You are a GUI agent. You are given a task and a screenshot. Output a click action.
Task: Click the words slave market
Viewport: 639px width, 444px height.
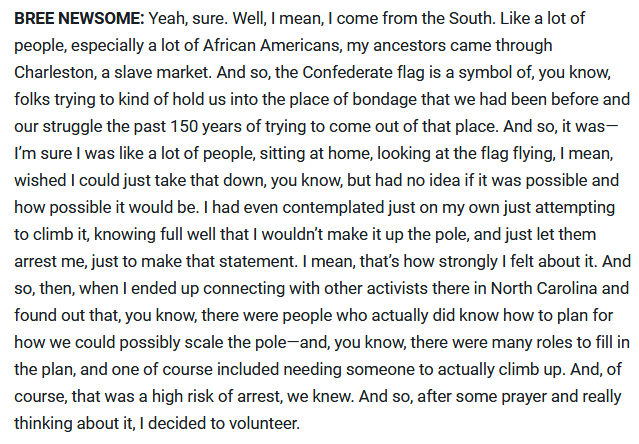[x=195, y=70]
